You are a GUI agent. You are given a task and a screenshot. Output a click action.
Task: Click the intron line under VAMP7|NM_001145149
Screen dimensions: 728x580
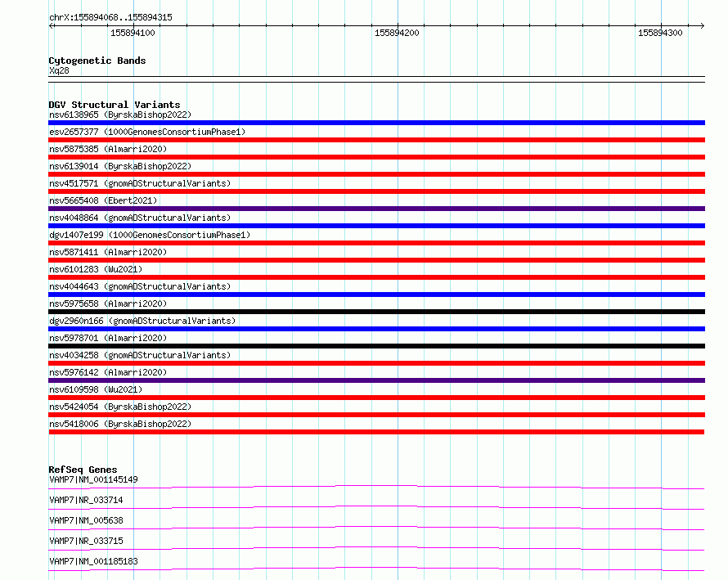point(376,487)
